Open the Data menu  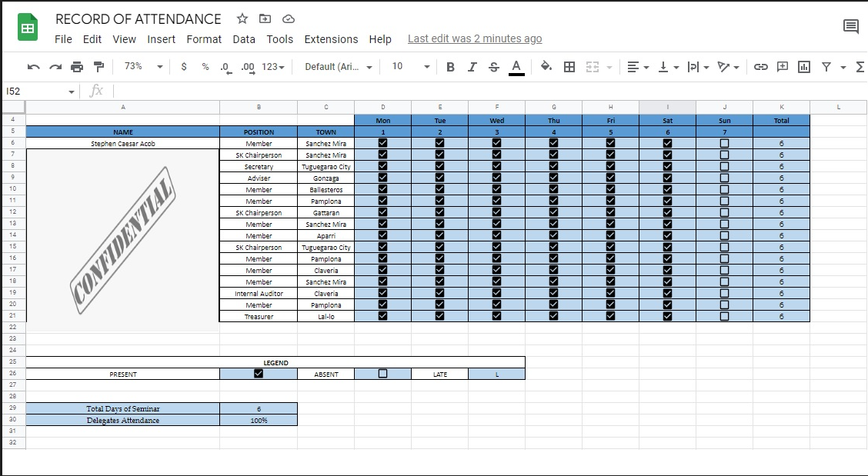pos(244,39)
